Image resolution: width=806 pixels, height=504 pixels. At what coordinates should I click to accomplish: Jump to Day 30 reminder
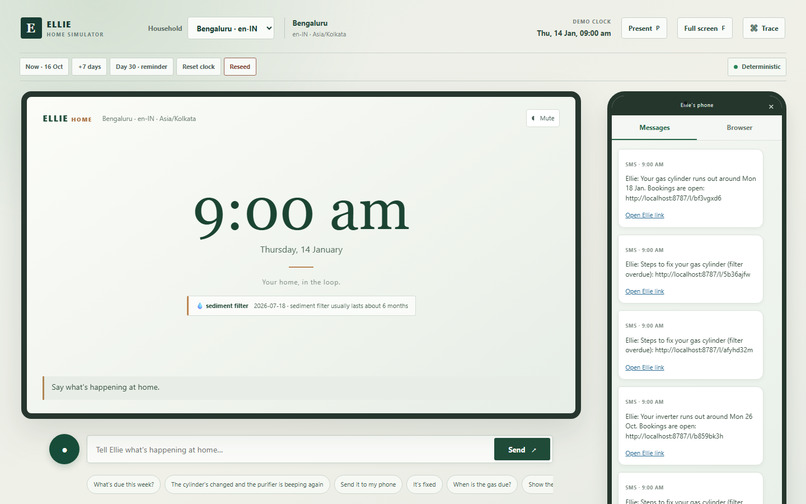pyautogui.click(x=141, y=67)
